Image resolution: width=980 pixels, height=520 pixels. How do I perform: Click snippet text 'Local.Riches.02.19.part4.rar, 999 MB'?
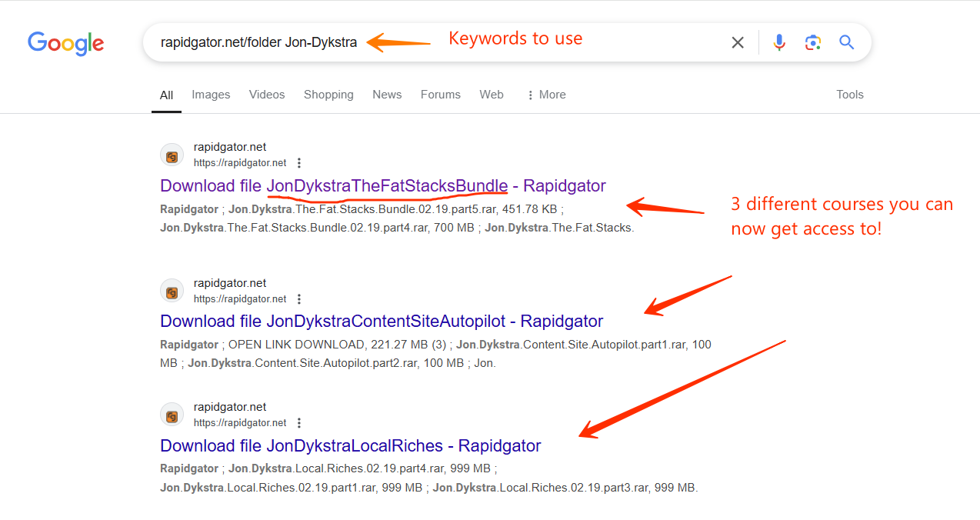pos(394,468)
